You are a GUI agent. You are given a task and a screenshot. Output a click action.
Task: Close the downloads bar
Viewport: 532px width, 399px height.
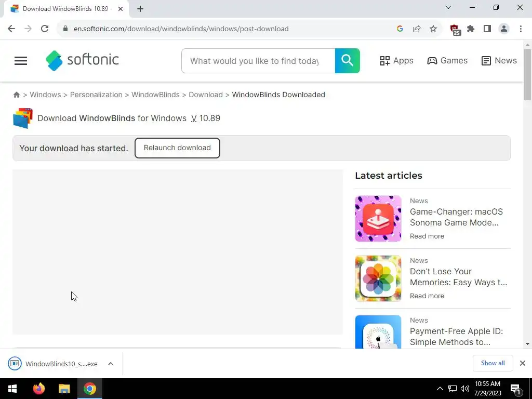click(523, 363)
